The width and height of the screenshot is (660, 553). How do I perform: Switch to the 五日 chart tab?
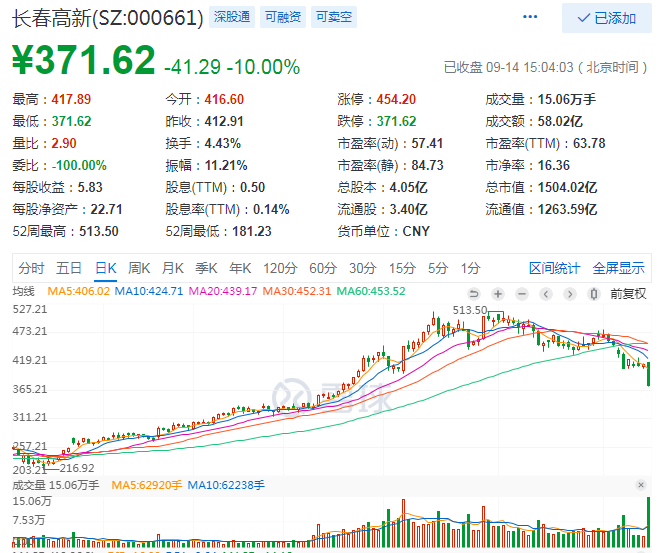(x=69, y=268)
